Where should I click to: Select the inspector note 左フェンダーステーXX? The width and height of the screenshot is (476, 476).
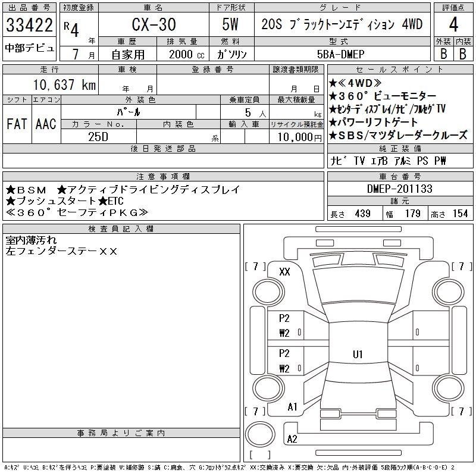click(x=61, y=251)
